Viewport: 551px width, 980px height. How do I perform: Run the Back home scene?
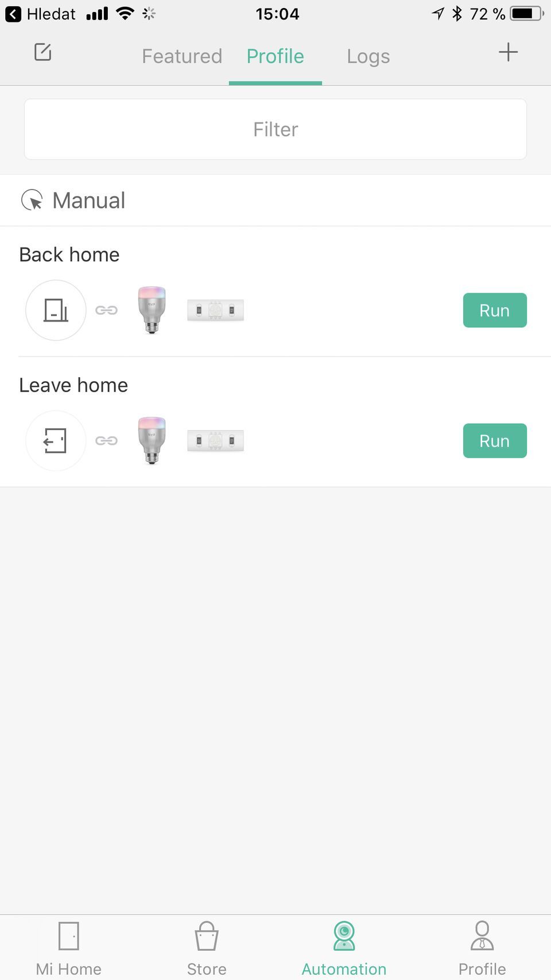[x=495, y=310]
